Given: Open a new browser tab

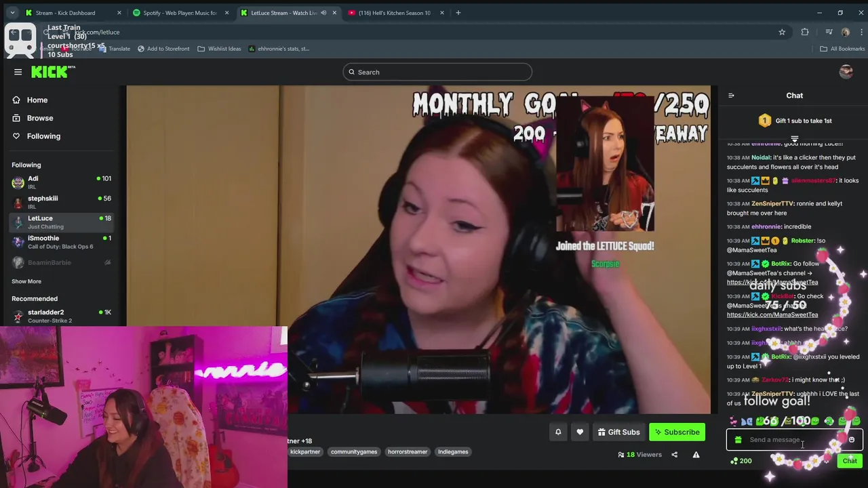Looking at the screenshot, I should pos(458,13).
